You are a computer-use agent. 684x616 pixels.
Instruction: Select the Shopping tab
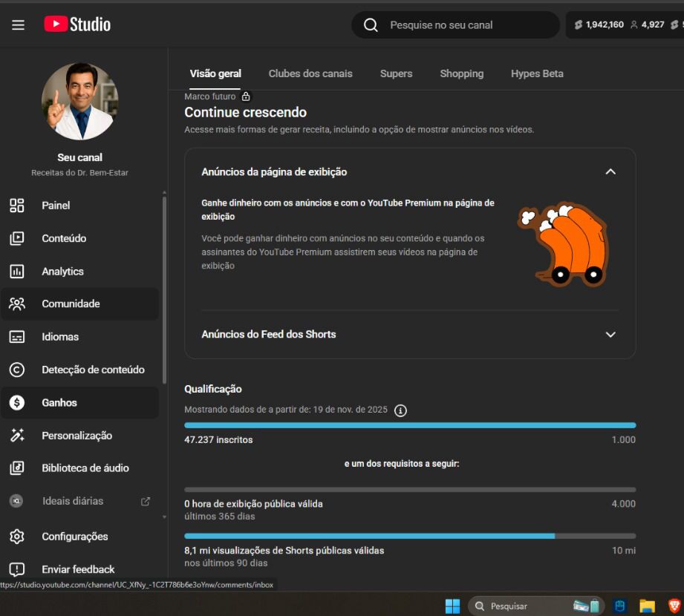click(x=461, y=73)
